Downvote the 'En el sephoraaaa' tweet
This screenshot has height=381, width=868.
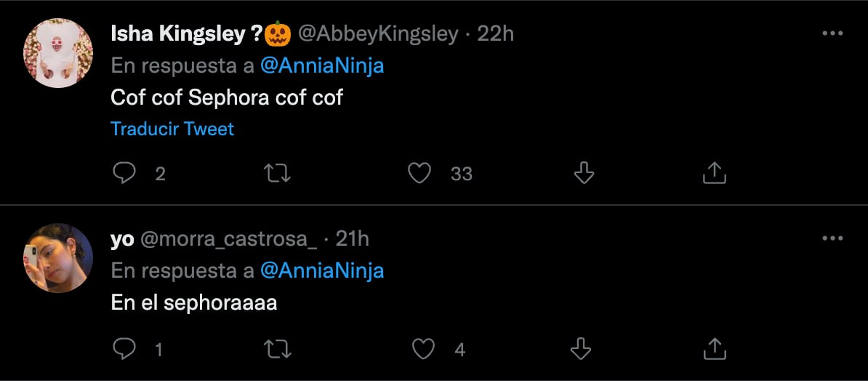tap(580, 349)
